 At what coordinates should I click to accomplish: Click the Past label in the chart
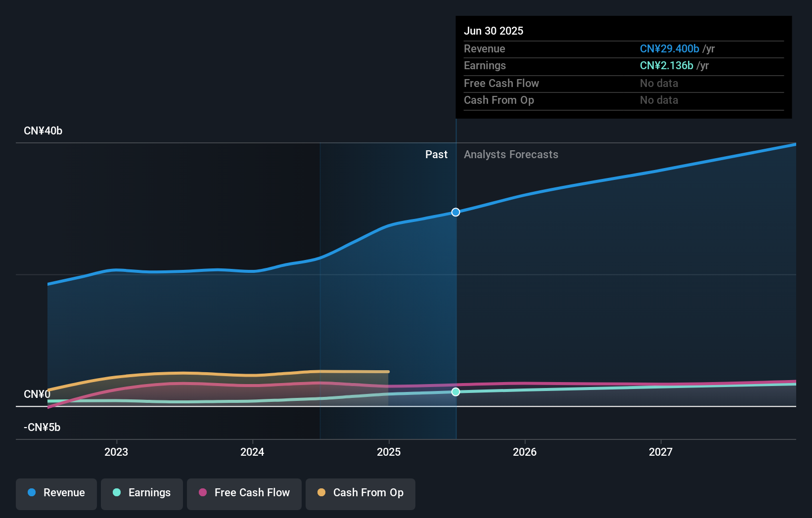coord(436,155)
